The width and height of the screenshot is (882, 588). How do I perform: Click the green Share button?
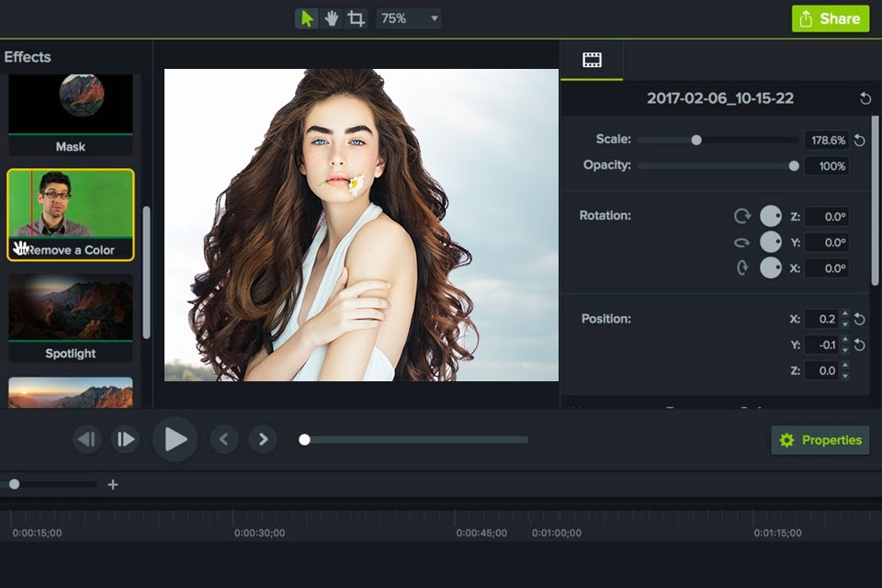pos(830,18)
